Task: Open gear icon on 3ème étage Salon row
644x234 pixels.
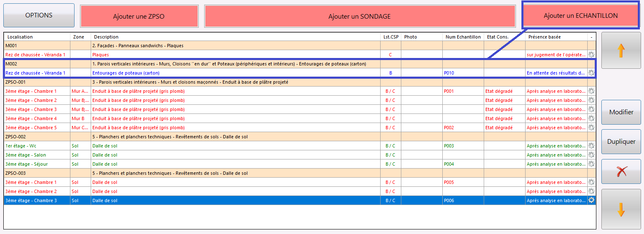Action: (591, 155)
